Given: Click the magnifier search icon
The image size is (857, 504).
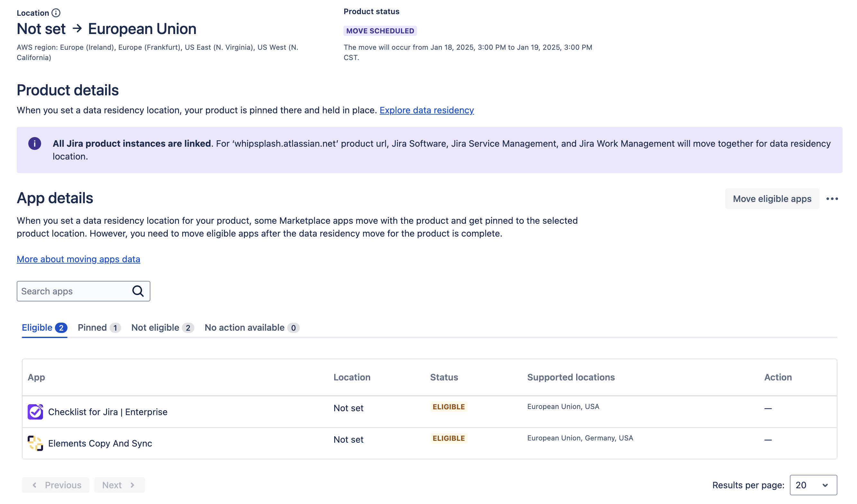Looking at the screenshot, I should 138,291.
